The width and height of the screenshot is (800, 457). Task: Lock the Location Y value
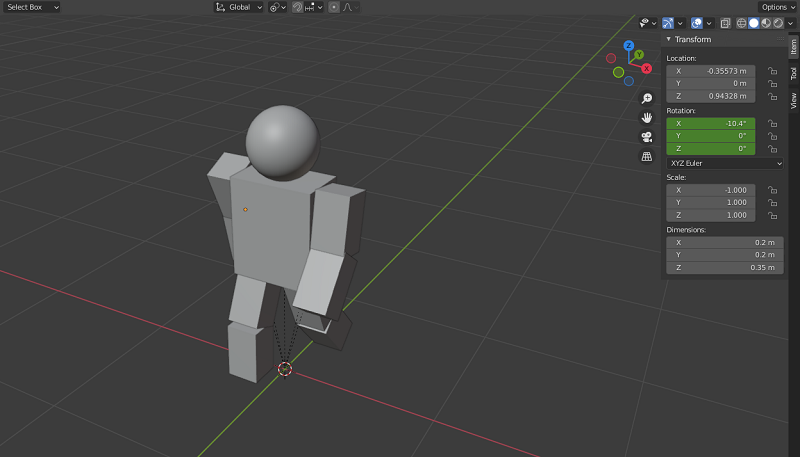click(772, 83)
